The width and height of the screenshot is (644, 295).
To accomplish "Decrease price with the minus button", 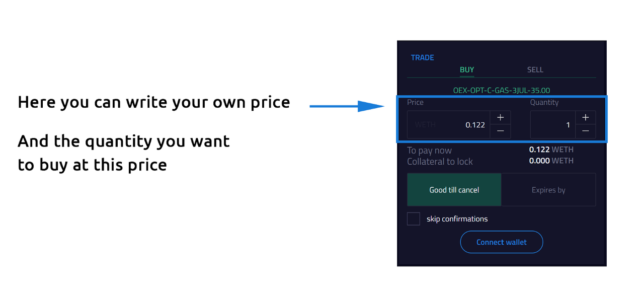I will tap(500, 131).
